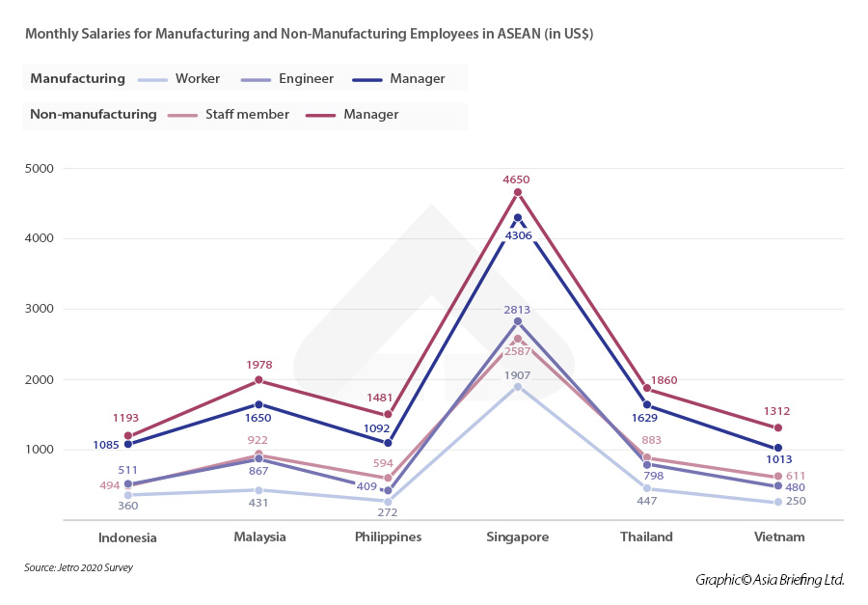Toggle the Engineer legend entry
The width and height of the screenshot is (868, 605).
pos(306,79)
